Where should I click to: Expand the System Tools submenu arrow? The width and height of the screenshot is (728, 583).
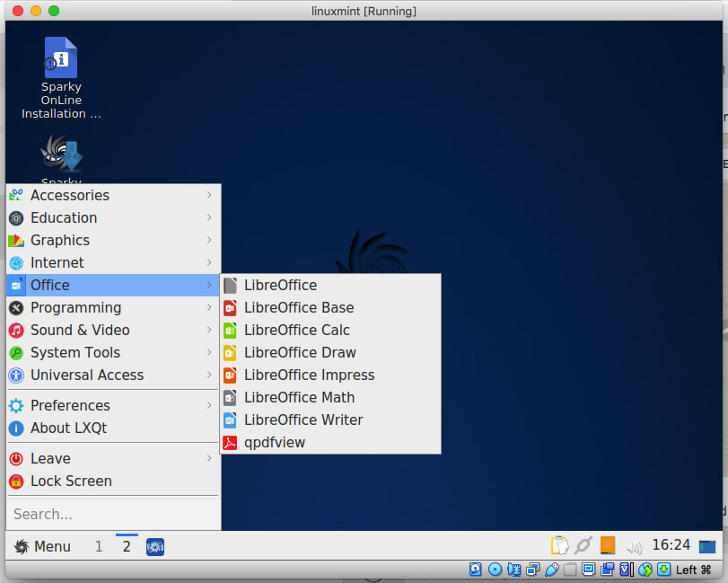pos(209,353)
